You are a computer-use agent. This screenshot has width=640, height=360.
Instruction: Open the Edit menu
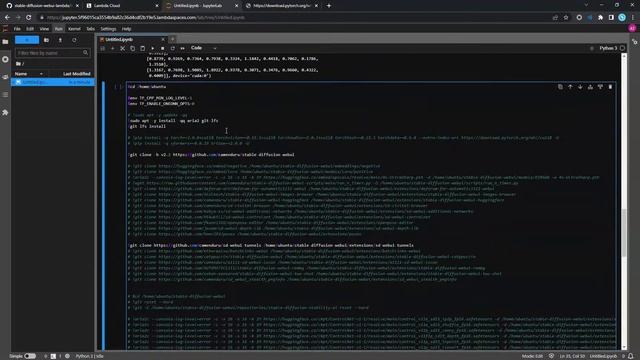[x=30, y=29]
